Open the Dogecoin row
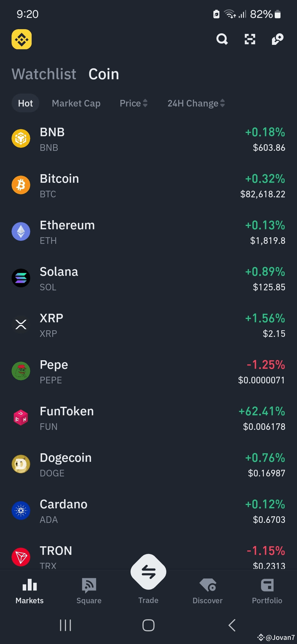Screen dimensions: 297x644 click(x=148, y=465)
